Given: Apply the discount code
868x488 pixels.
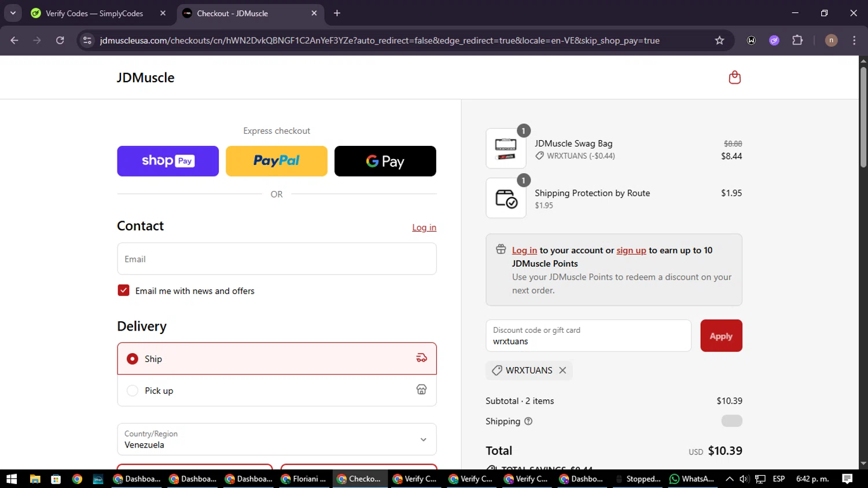Looking at the screenshot, I should point(721,336).
